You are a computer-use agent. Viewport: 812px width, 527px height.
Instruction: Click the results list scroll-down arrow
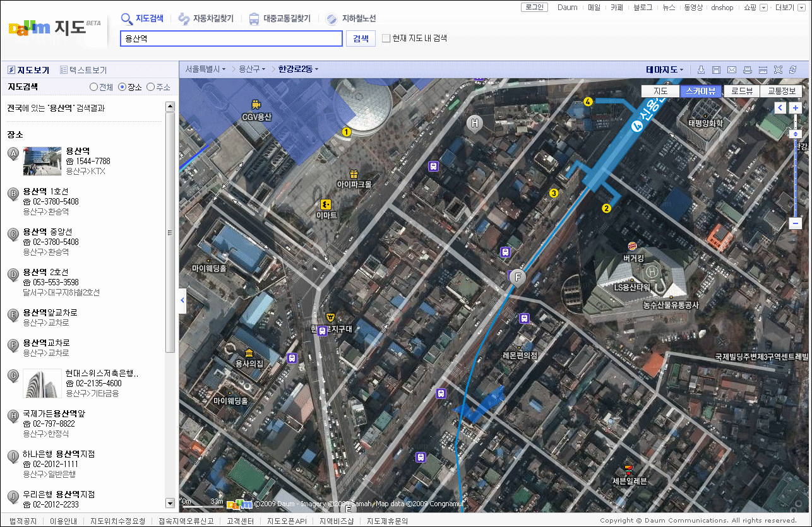click(x=170, y=503)
